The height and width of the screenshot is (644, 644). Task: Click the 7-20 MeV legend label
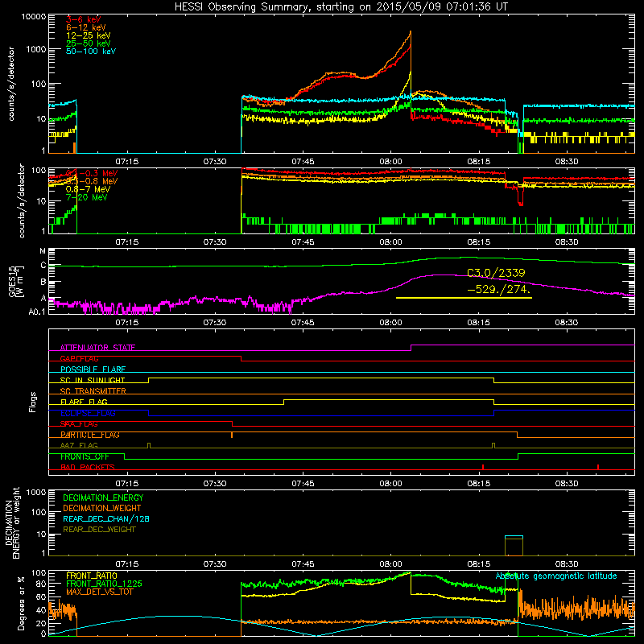(x=87, y=197)
